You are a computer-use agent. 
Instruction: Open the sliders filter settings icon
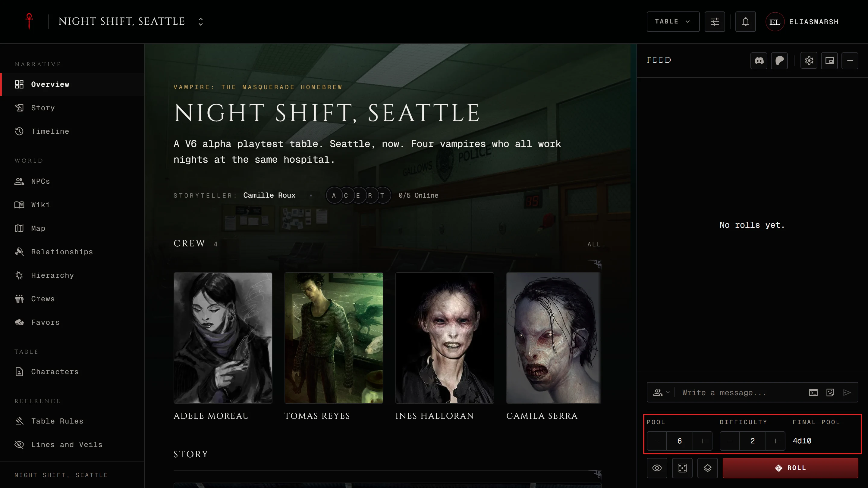click(715, 22)
